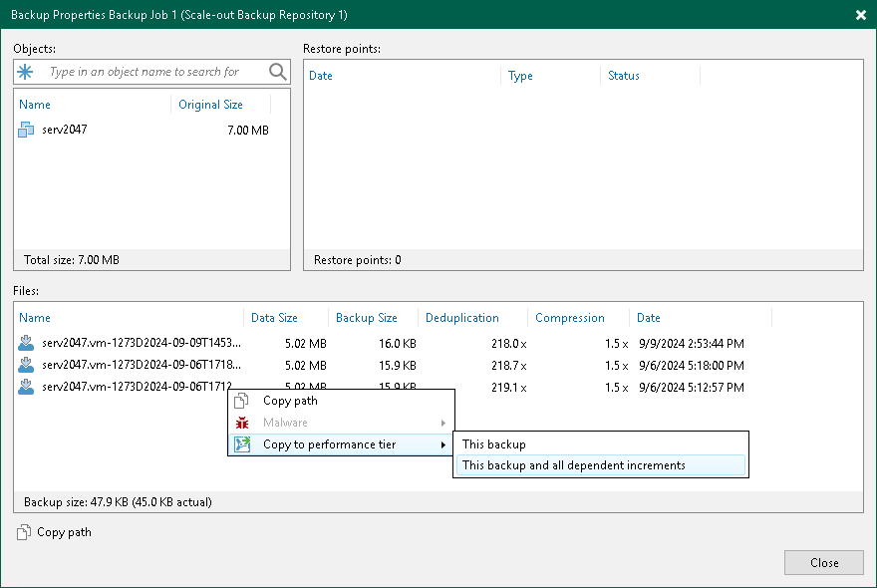Sort files by the Date column
This screenshot has height=588, width=877.
[x=648, y=317]
